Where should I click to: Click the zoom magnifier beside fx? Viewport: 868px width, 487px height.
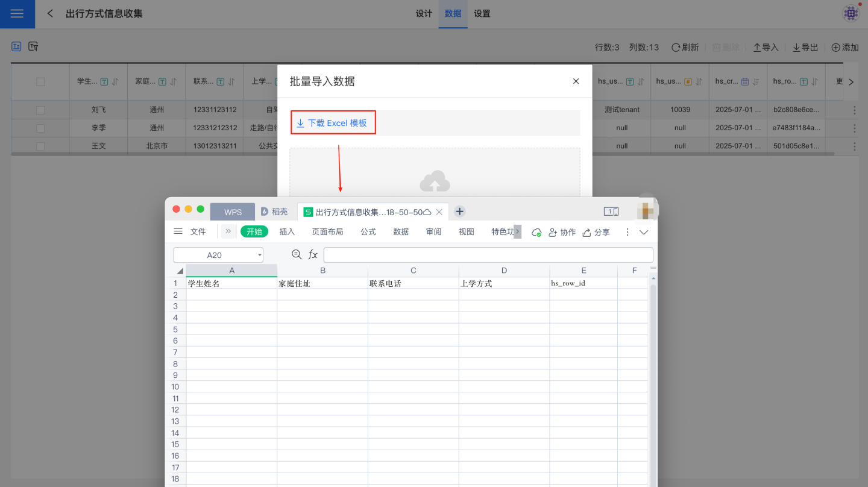pos(297,255)
